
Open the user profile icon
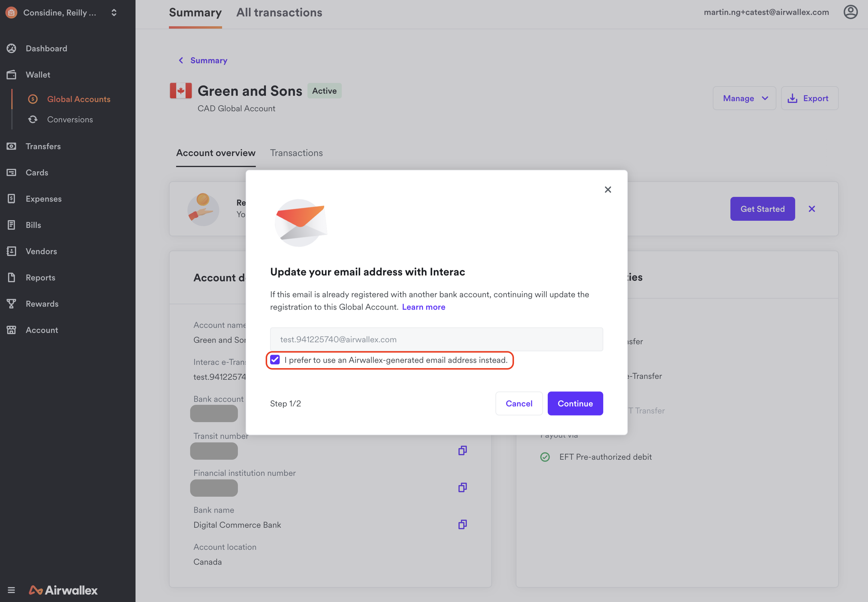pos(850,12)
